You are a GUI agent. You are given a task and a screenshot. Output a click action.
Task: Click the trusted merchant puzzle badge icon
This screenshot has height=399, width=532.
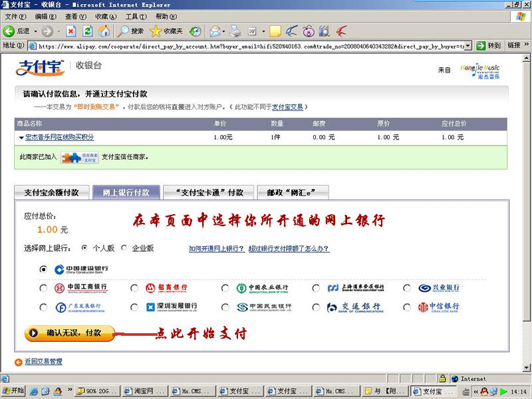(80, 158)
